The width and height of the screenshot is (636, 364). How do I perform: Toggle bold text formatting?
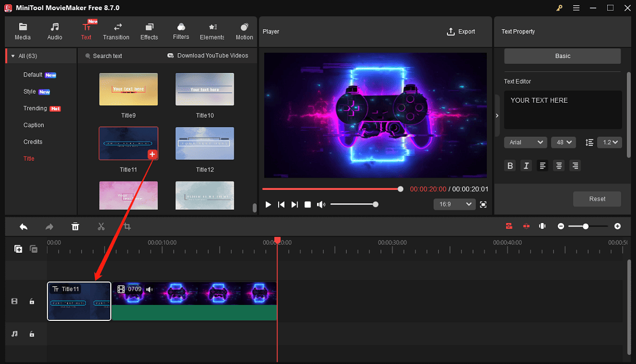click(x=510, y=166)
